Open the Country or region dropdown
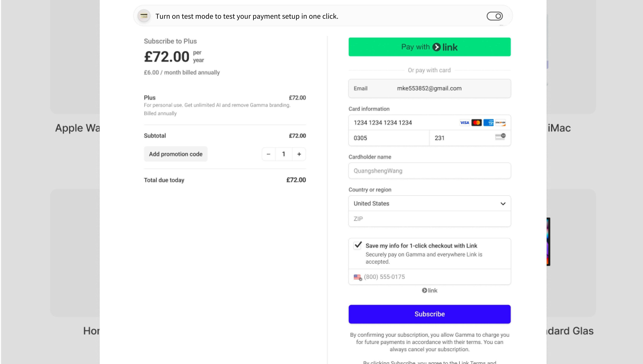 point(429,203)
